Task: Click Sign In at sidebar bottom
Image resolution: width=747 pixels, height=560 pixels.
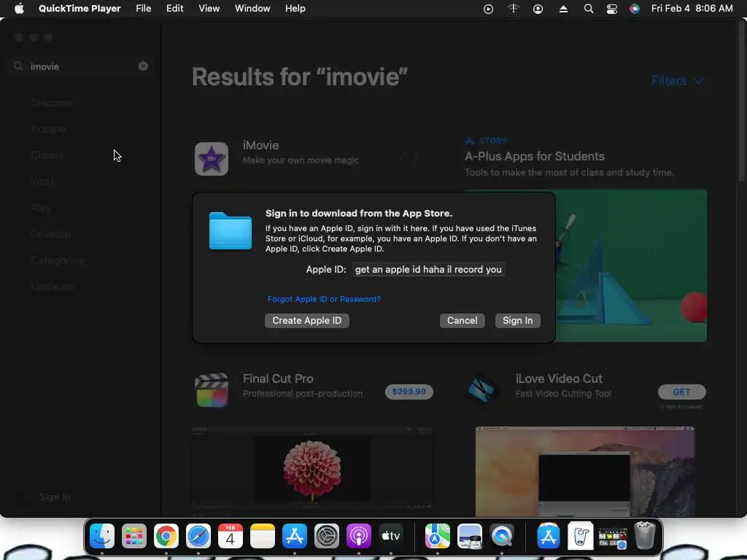Action: 55,497
